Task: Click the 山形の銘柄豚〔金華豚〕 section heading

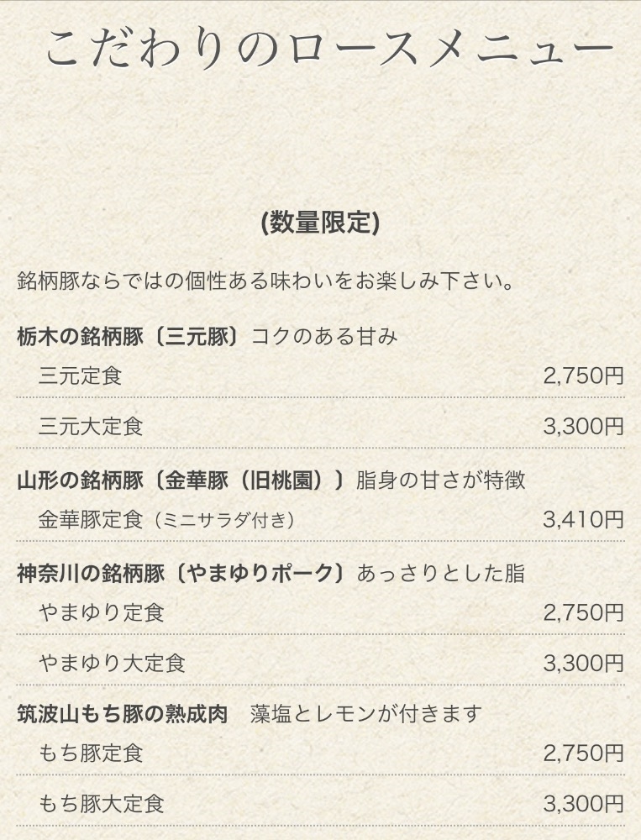Action: [x=181, y=480]
